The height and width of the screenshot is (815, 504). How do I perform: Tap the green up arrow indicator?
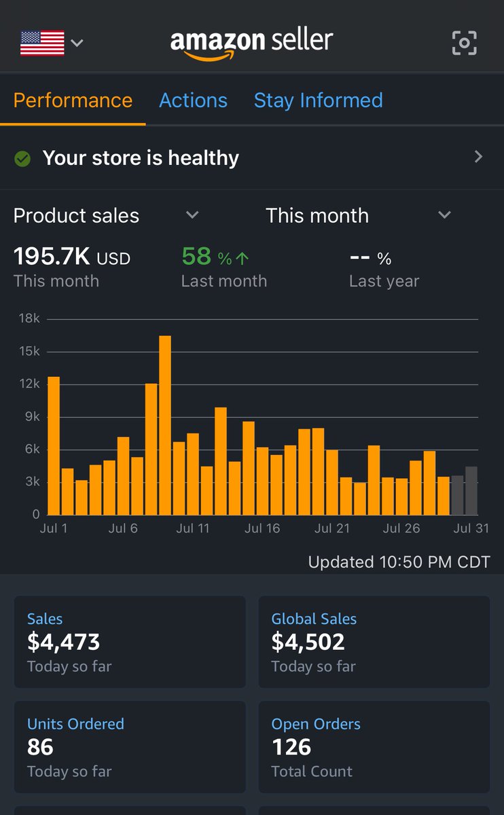pyautogui.click(x=242, y=259)
